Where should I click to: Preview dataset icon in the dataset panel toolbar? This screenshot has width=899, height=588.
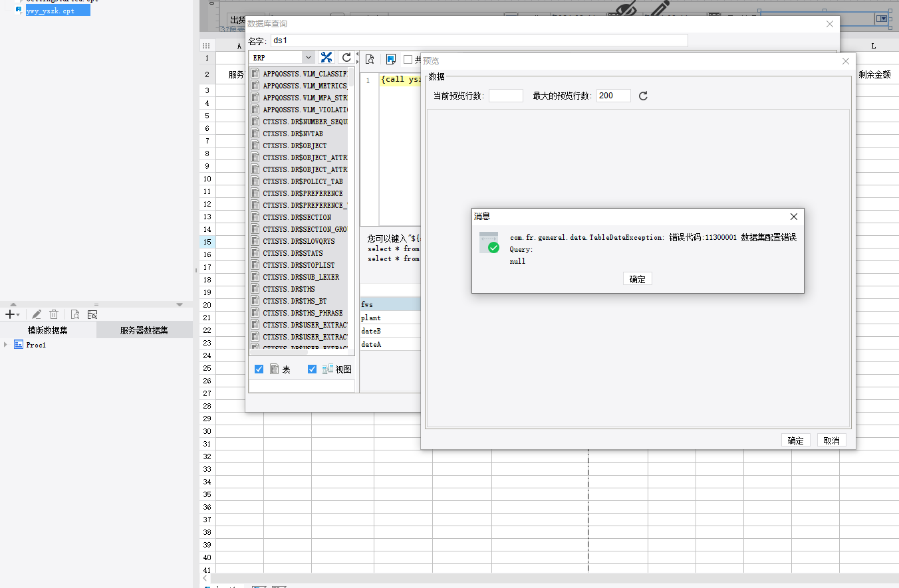[75, 314]
